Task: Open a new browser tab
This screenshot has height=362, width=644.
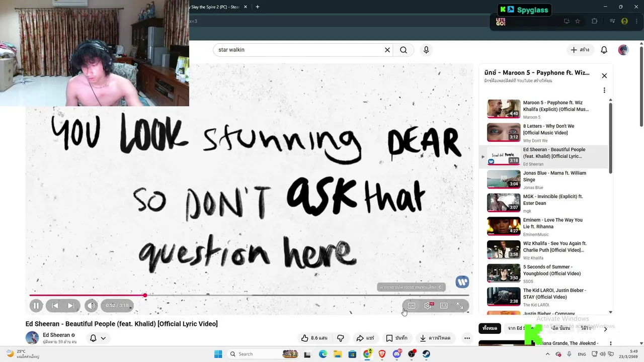Action: 258,7
